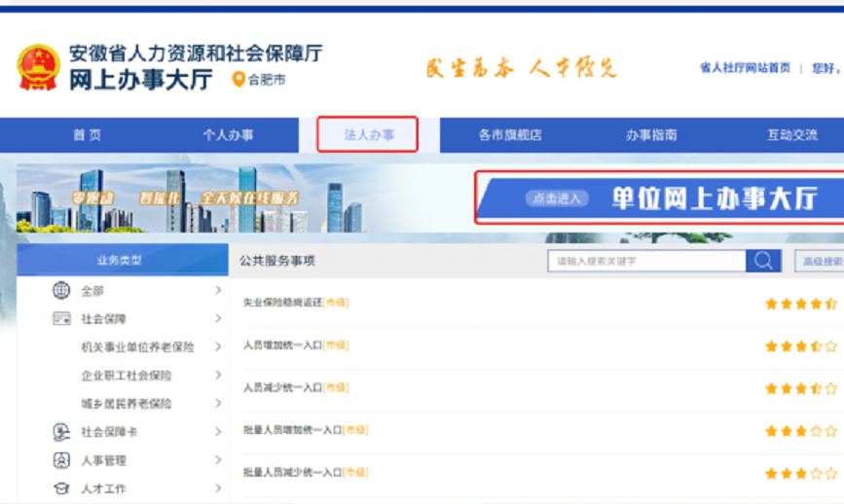This screenshot has height=504, width=844.
Task: Open the 互动交流 navigation tab
Action: (792, 135)
